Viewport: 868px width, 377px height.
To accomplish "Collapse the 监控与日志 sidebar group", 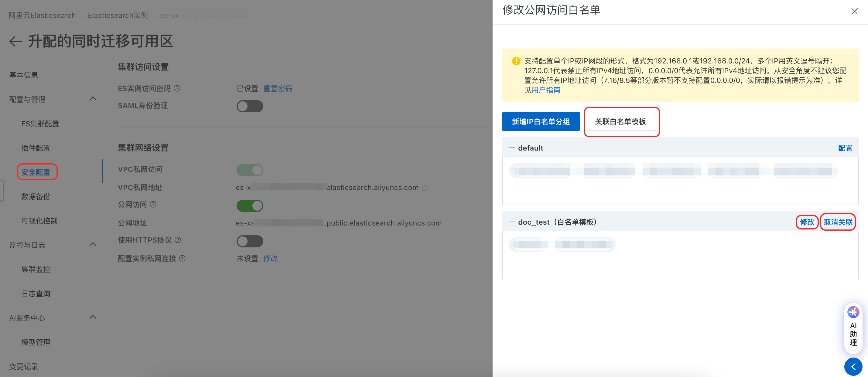I will pos(93,245).
